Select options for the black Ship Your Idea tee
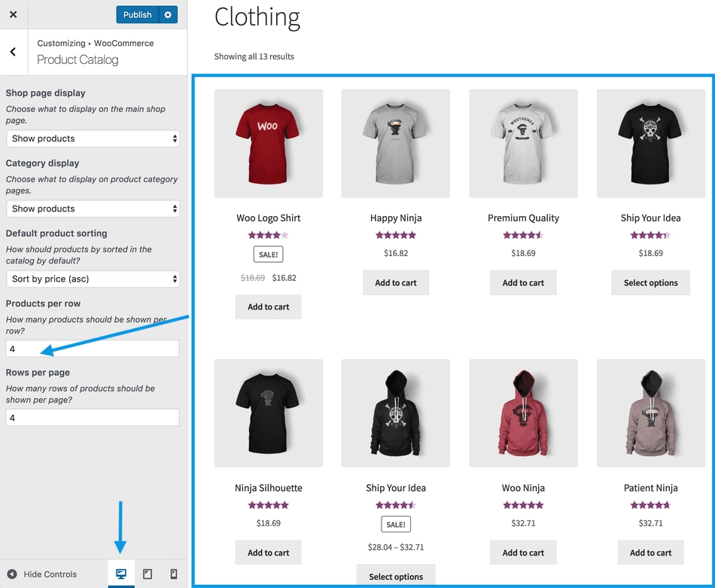 [x=651, y=283]
